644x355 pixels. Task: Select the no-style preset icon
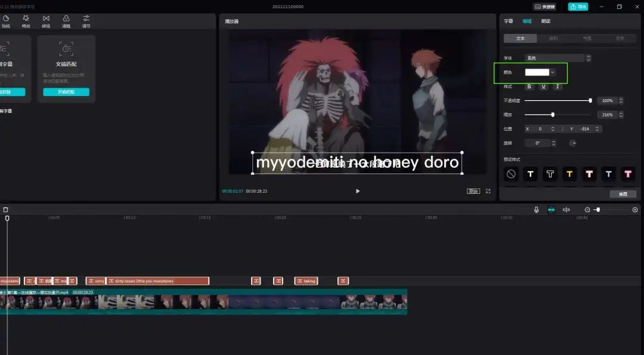[x=511, y=174]
